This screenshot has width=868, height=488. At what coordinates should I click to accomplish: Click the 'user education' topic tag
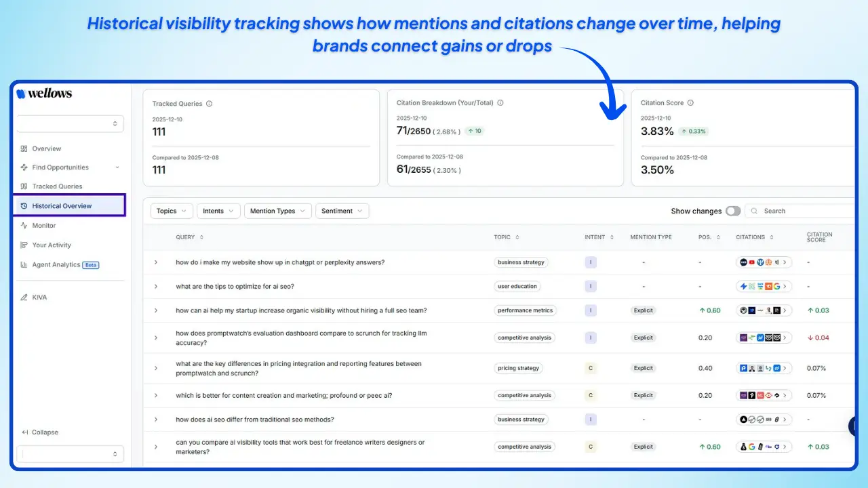pos(517,286)
